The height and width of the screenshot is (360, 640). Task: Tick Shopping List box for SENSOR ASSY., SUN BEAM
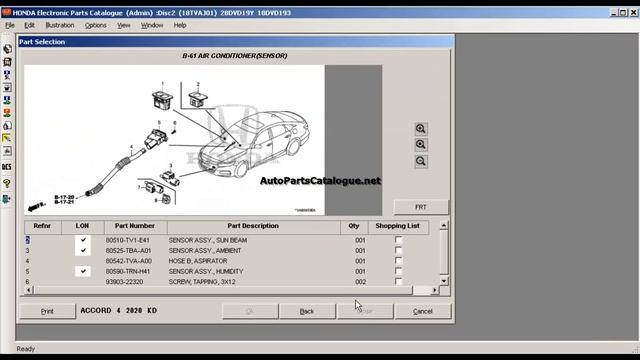click(x=398, y=240)
